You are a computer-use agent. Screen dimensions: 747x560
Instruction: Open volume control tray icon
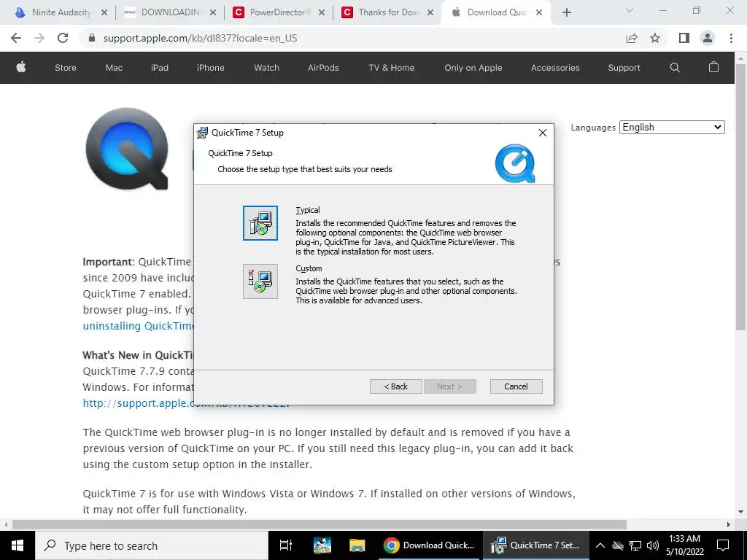coord(653,545)
